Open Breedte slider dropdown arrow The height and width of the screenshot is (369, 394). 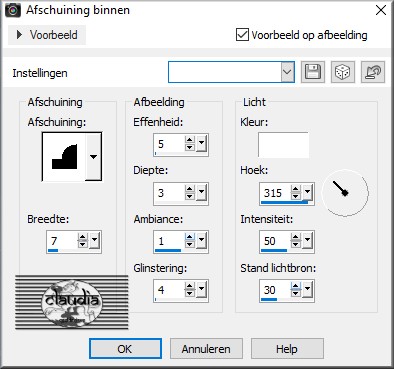[x=94, y=240]
